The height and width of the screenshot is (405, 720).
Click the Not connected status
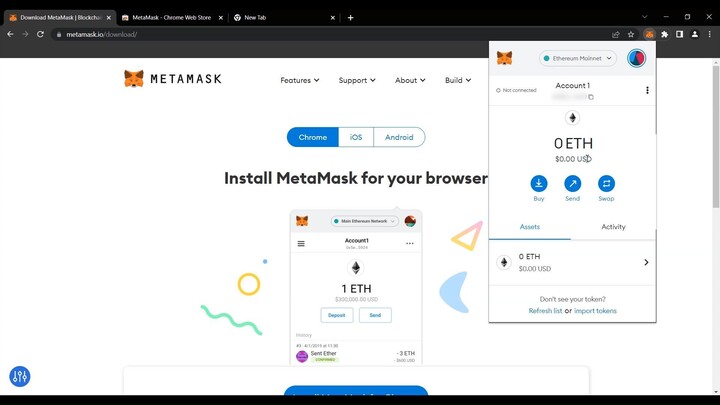[516, 90]
